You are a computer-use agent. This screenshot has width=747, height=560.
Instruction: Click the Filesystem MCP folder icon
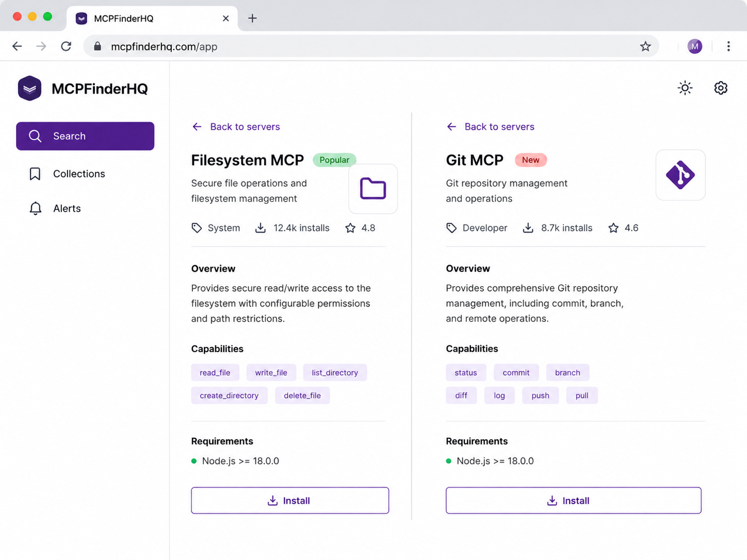click(373, 189)
